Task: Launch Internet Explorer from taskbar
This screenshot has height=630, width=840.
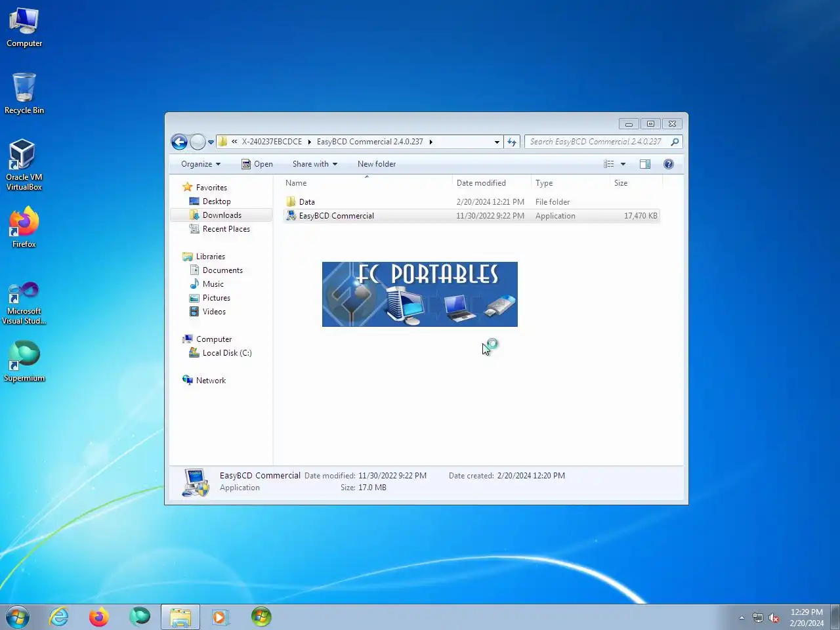Action: pos(59,617)
